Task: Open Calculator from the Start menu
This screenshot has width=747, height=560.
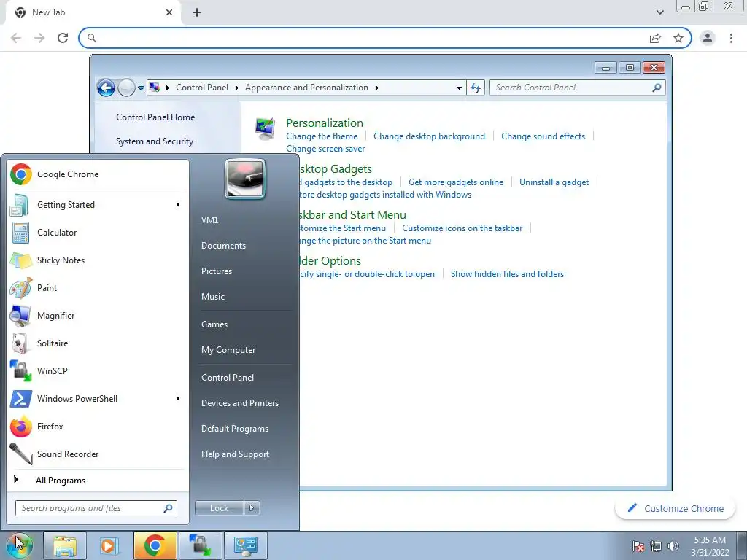Action: [98, 233]
